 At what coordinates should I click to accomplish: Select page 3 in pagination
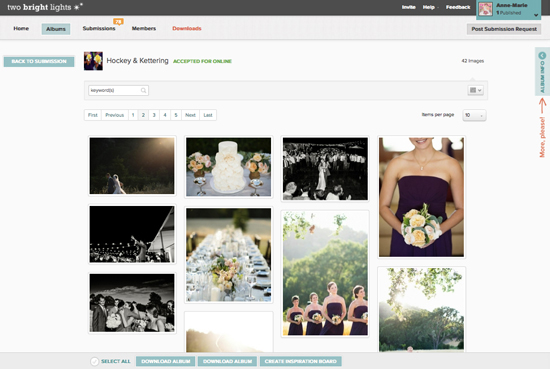click(154, 115)
